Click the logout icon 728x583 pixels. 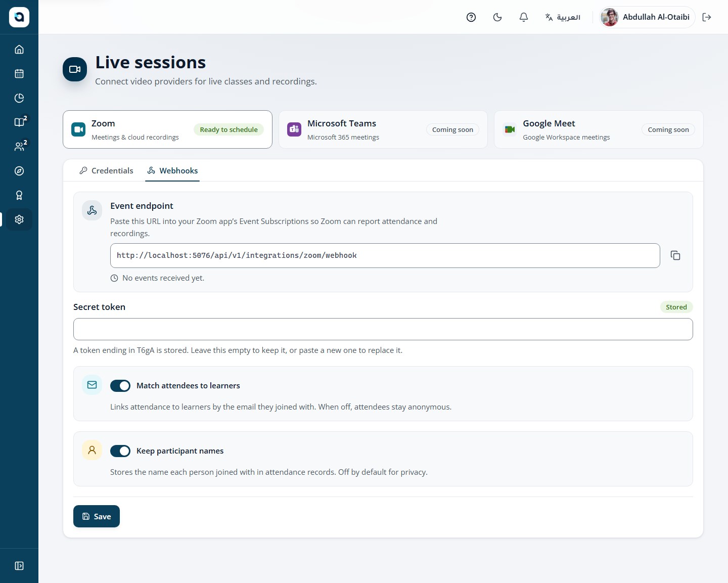[707, 17]
